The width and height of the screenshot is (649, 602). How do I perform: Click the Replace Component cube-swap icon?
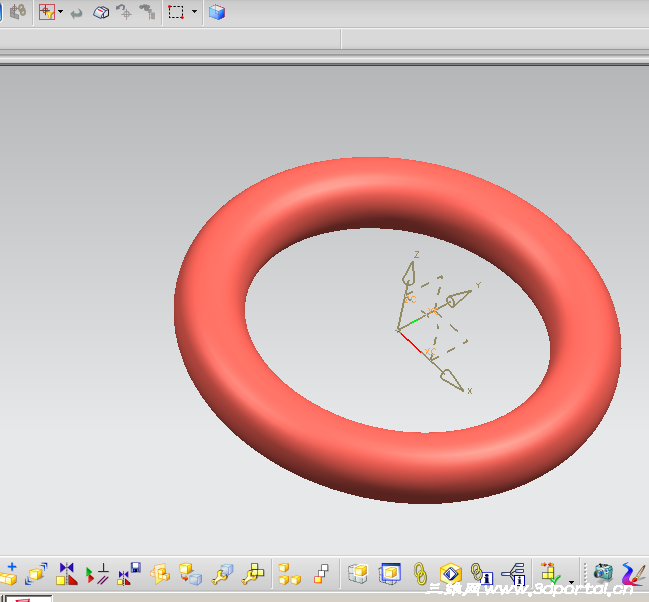point(190,574)
